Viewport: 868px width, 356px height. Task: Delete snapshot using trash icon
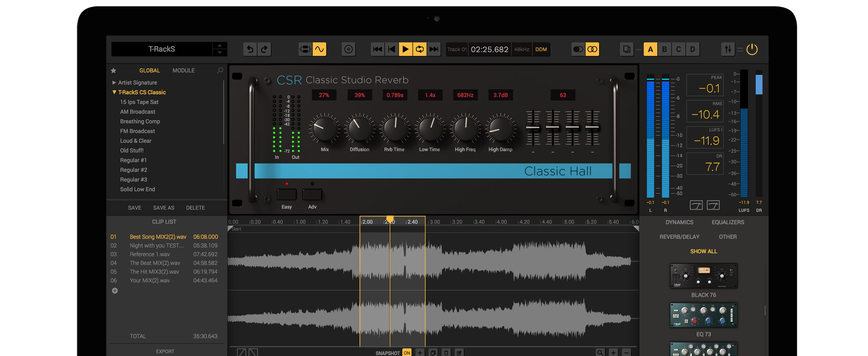pos(446,353)
